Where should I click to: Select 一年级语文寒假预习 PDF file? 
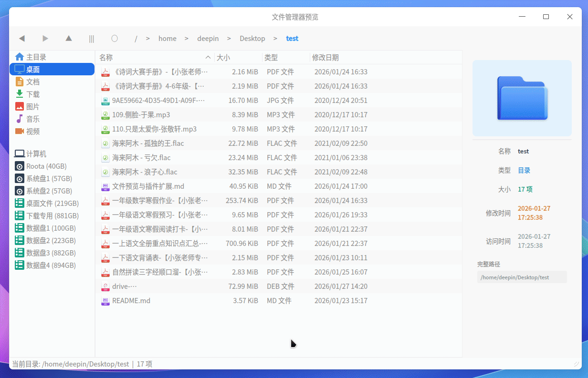click(x=279, y=215)
